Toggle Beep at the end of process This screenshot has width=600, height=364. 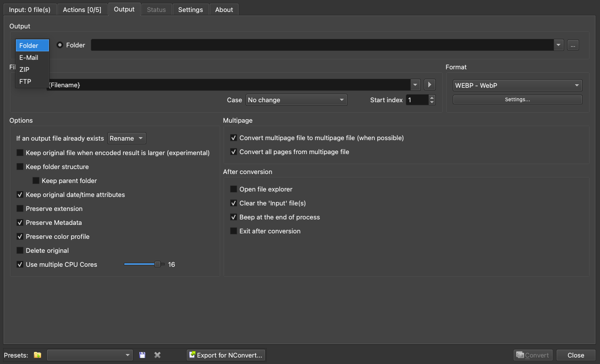234,217
